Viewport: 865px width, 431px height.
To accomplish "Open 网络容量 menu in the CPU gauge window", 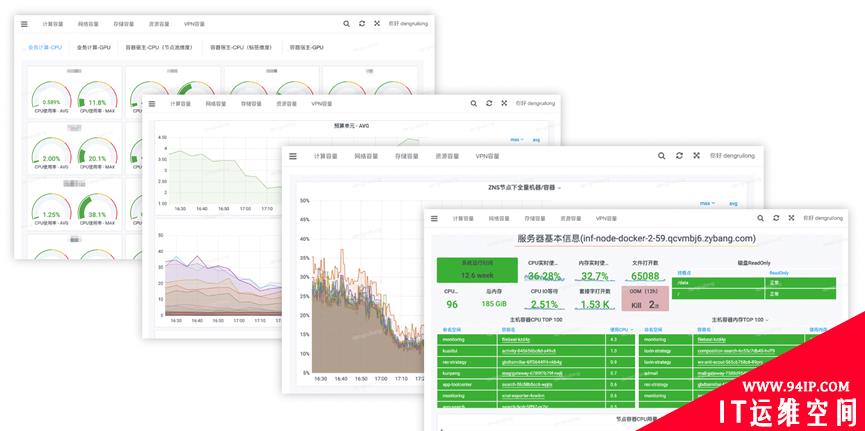I will (88, 24).
